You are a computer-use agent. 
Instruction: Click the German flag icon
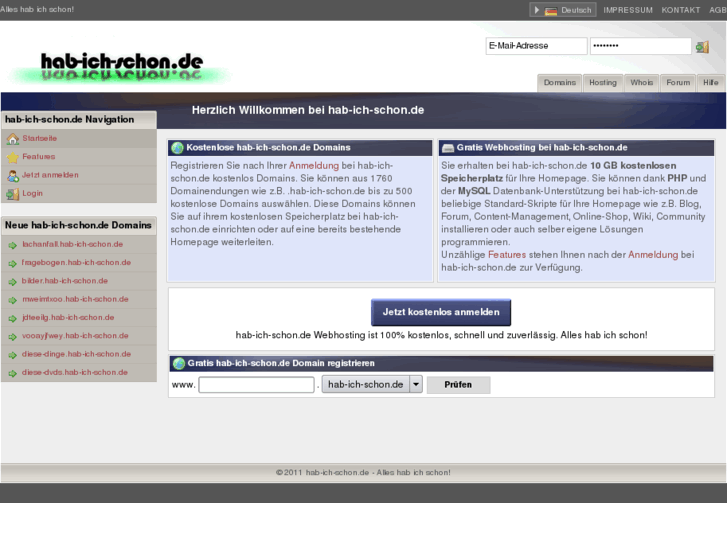click(551, 10)
